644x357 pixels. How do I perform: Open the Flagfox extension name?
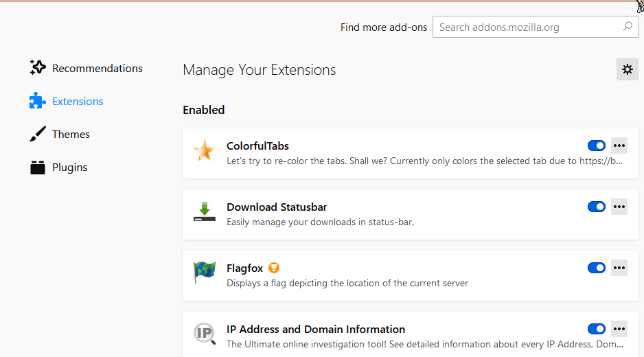[245, 268]
